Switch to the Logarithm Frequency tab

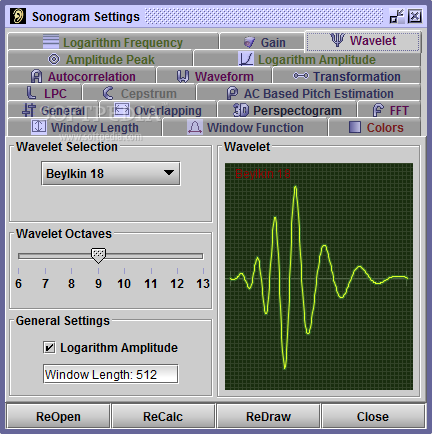[113, 42]
